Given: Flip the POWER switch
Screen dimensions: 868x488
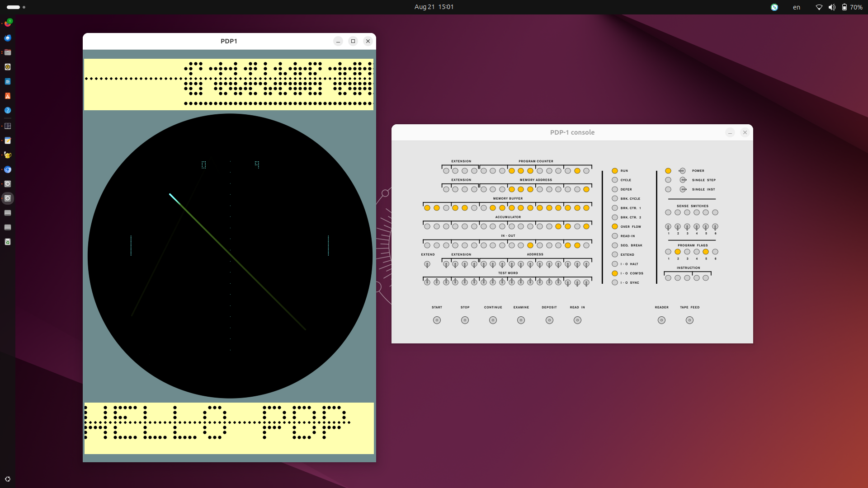Looking at the screenshot, I should [x=682, y=171].
